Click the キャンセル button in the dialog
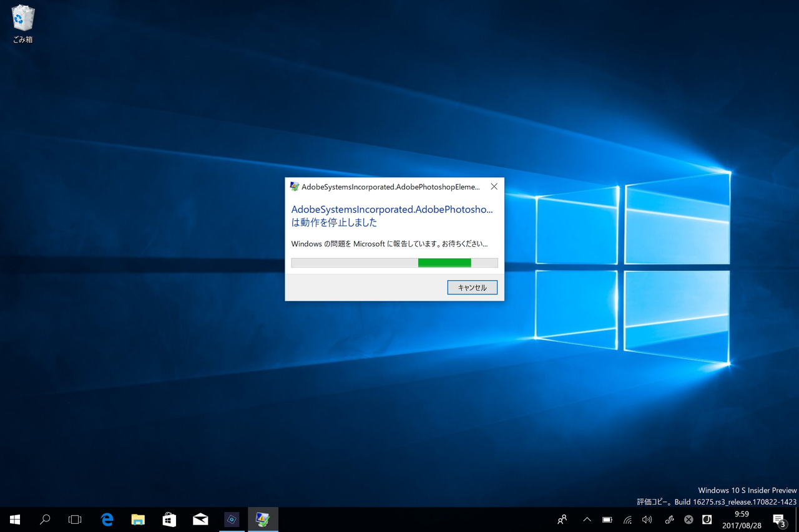799x532 pixels. tap(472, 288)
